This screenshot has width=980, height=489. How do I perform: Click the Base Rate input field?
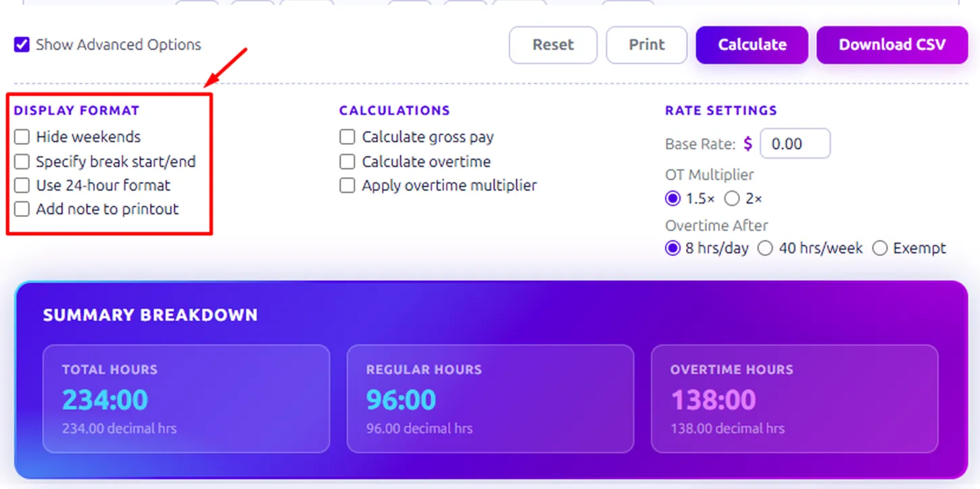(795, 144)
